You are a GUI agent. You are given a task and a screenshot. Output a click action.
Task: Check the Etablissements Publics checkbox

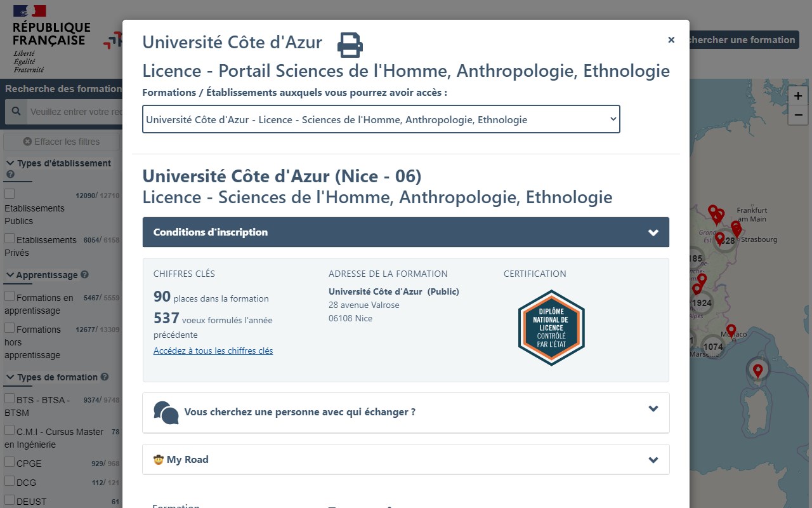pyautogui.click(x=10, y=194)
